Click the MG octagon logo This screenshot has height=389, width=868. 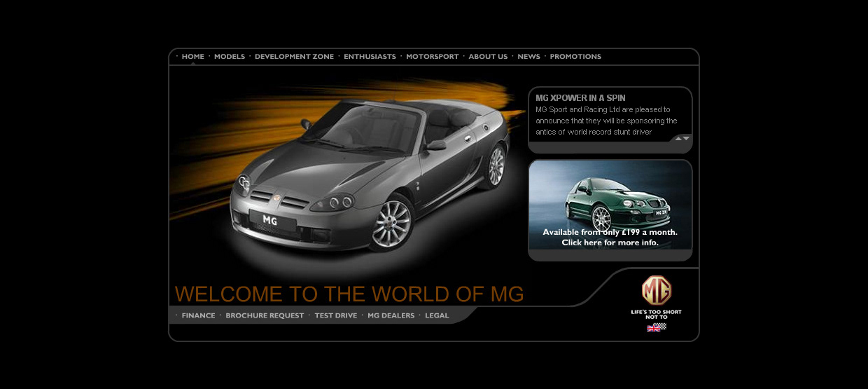coord(656,290)
